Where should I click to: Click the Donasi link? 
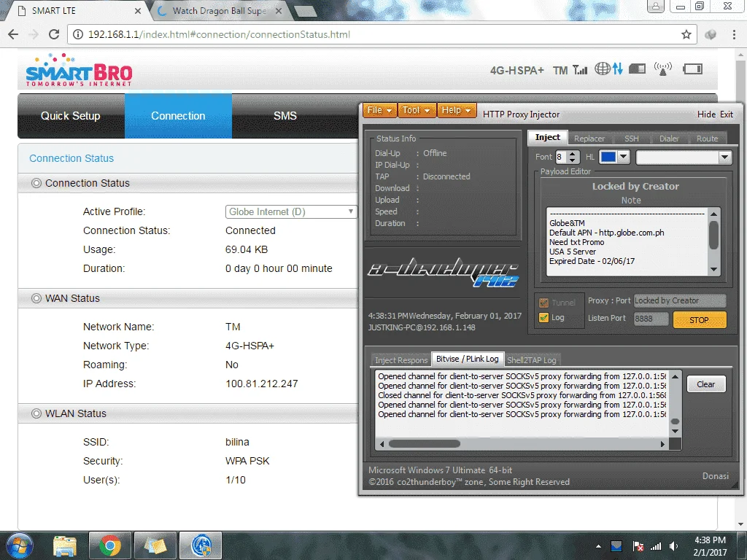pos(716,475)
